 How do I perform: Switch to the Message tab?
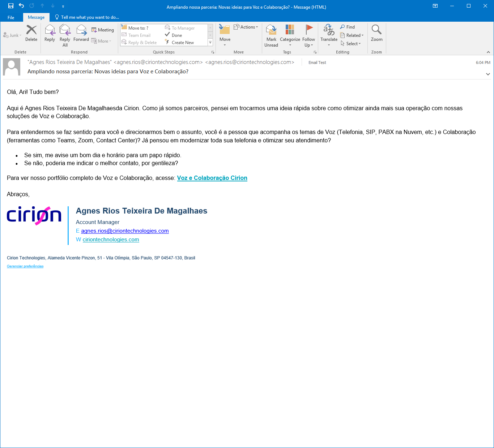pyautogui.click(x=36, y=17)
